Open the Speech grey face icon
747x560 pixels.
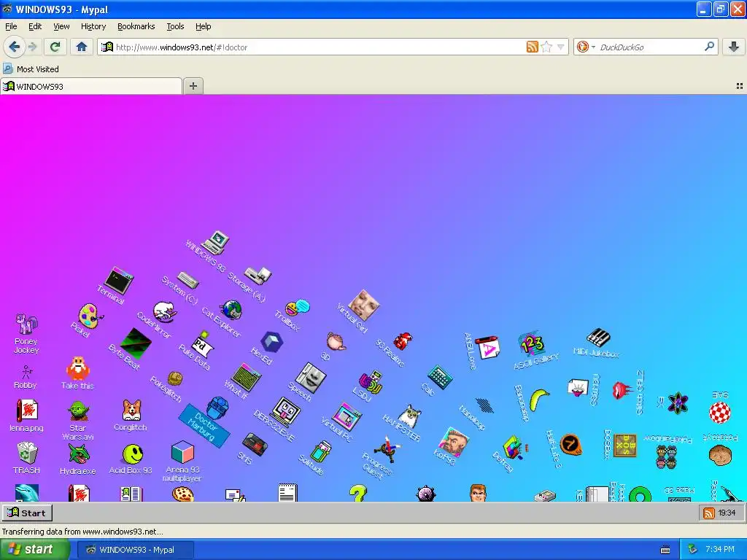point(311,378)
